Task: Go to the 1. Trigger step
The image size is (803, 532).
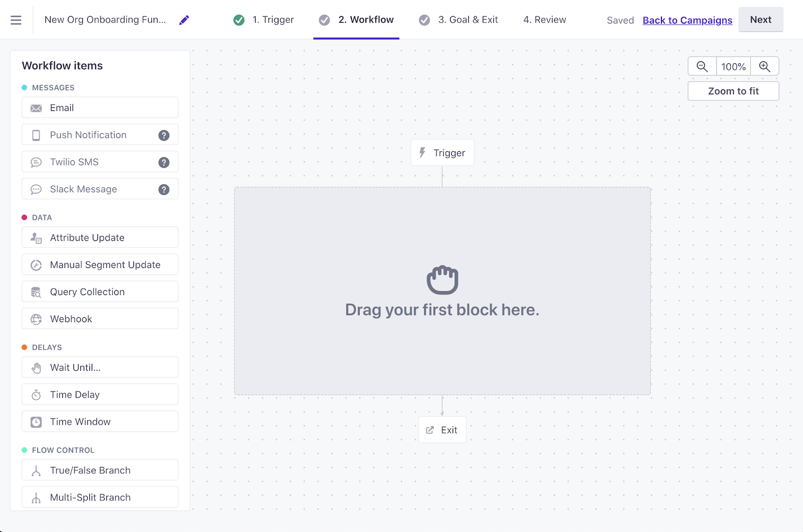Action: 273,20
